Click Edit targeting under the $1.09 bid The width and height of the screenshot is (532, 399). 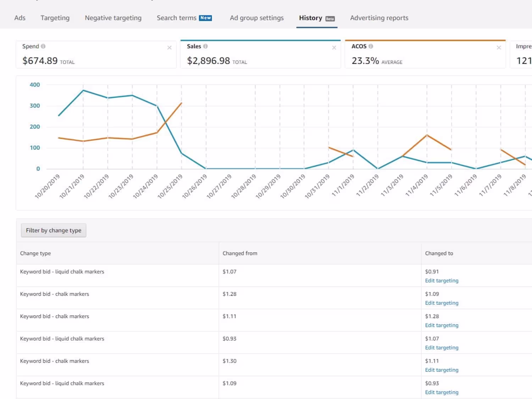(x=442, y=303)
